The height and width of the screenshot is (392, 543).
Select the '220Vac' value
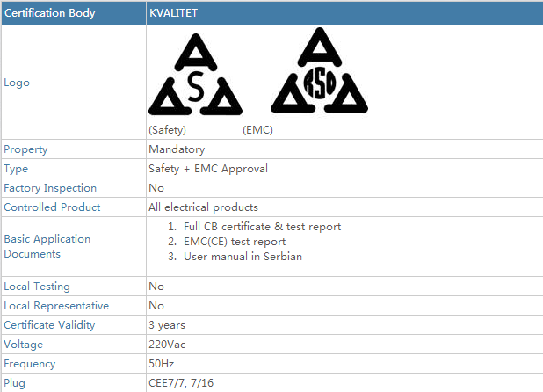(x=167, y=345)
